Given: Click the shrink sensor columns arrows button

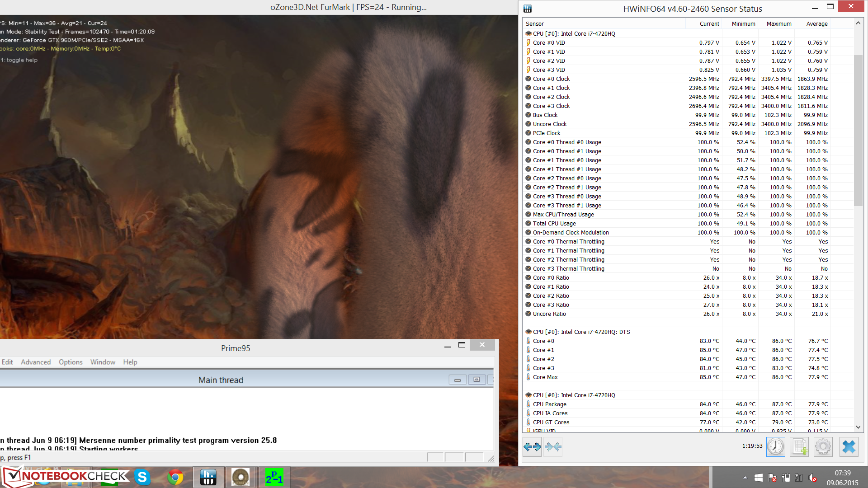Looking at the screenshot, I should click(x=553, y=447).
